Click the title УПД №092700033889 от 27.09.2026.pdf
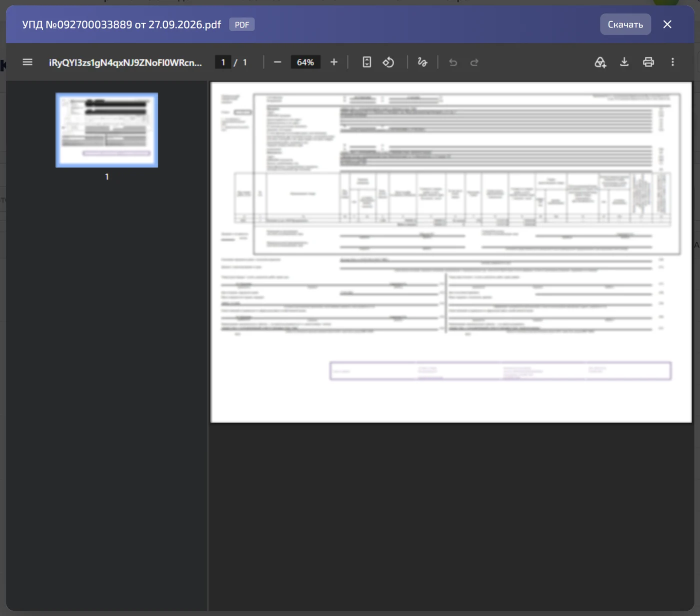 tap(121, 25)
